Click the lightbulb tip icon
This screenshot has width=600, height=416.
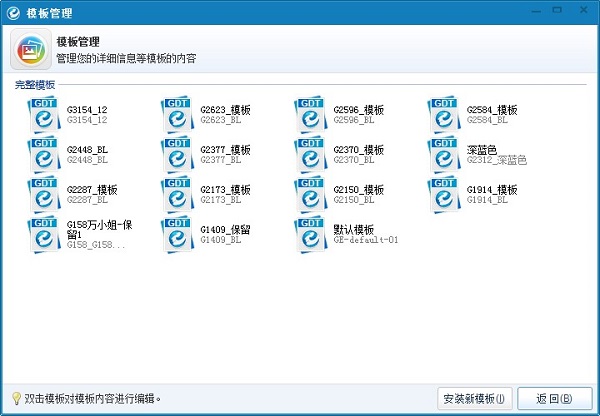[16, 398]
